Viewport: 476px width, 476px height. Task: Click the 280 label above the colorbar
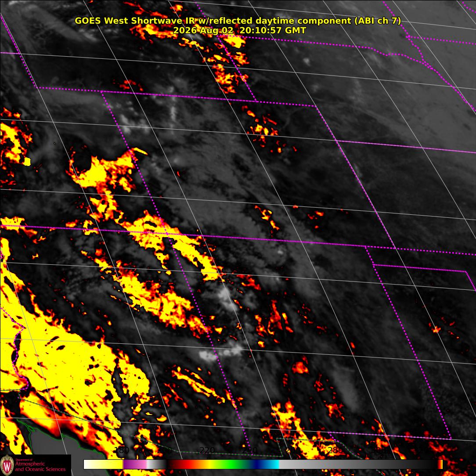pyautogui.click(x=336, y=451)
